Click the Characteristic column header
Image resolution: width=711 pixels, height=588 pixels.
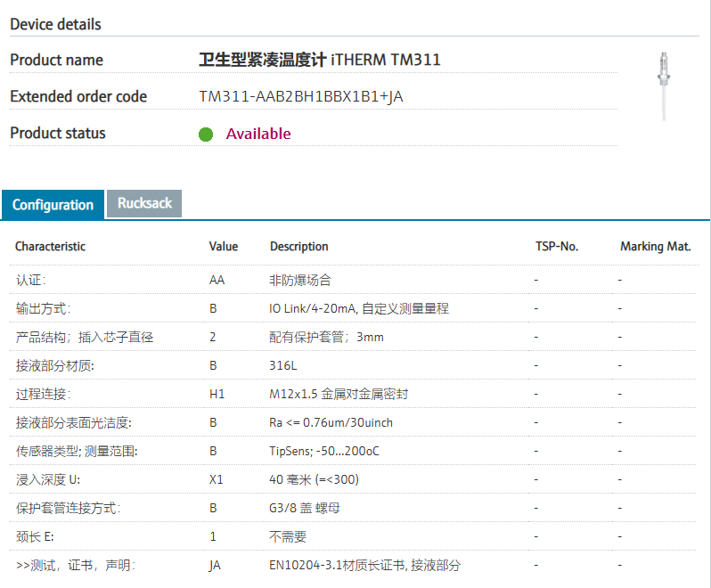(51, 247)
